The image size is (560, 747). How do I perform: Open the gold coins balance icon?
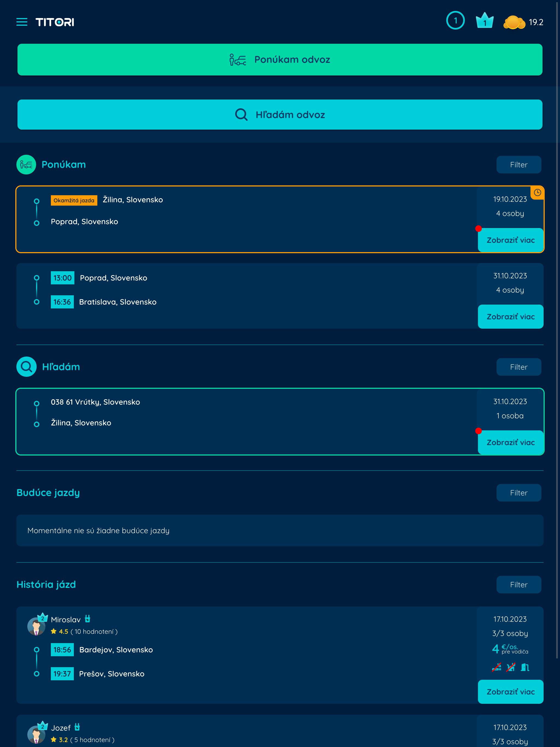(x=514, y=22)
